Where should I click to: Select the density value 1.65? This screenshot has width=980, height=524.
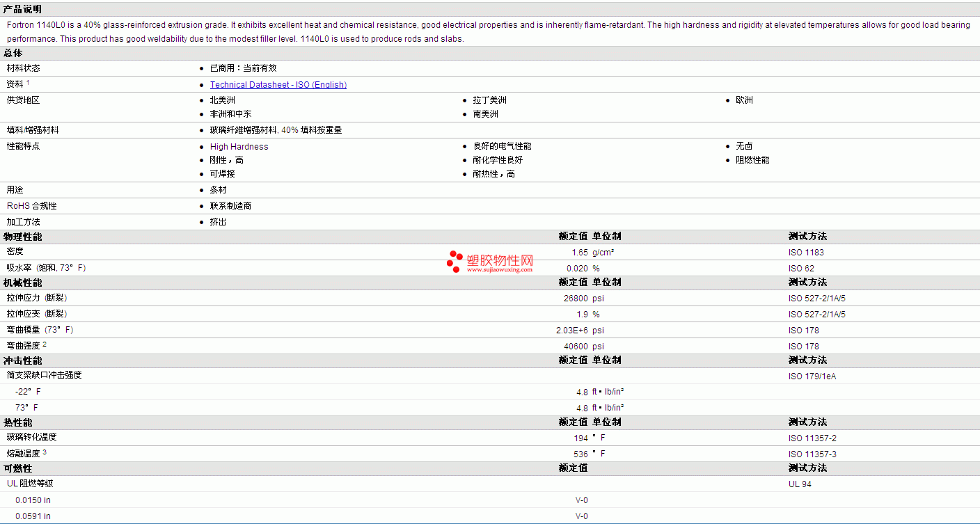[x=580, y=253]
